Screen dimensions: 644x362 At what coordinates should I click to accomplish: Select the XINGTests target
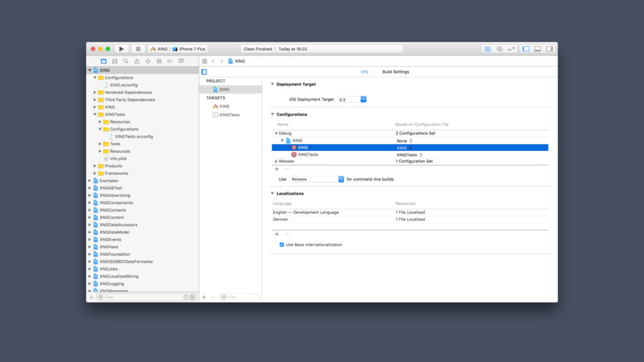click(230, 115)
